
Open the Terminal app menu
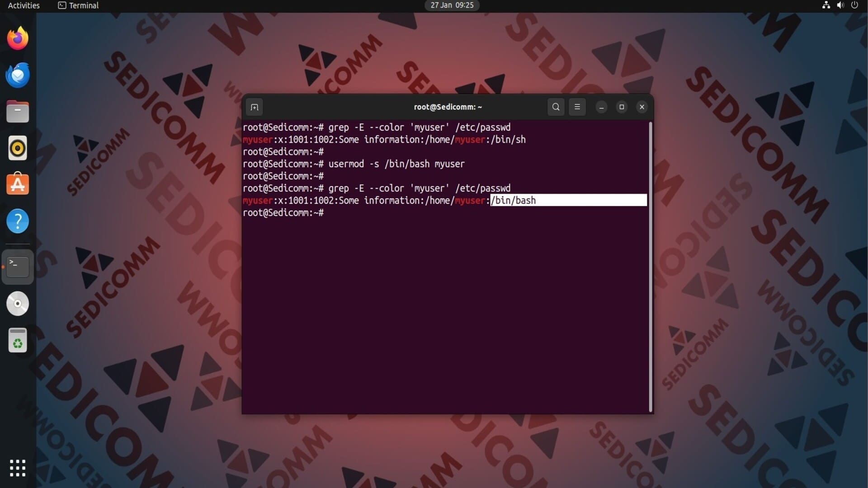(78, 5)
